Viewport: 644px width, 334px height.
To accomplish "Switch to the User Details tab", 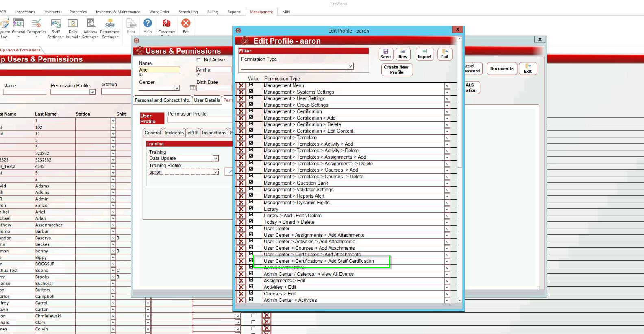I will [207, 100].
